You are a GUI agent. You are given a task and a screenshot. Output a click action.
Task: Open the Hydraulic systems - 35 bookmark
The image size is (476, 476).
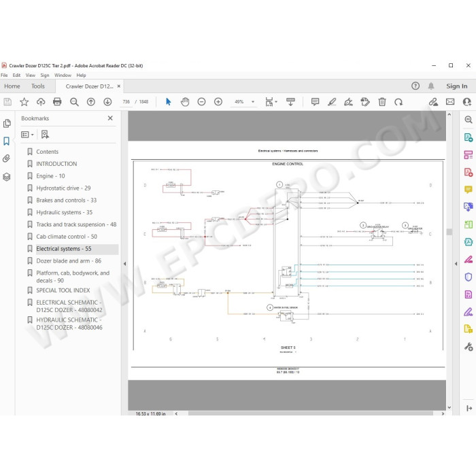click(x=65, y=212)
